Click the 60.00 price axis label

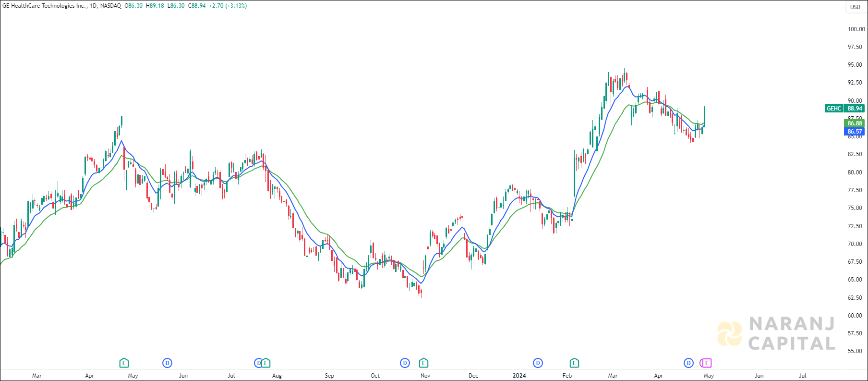855,316
